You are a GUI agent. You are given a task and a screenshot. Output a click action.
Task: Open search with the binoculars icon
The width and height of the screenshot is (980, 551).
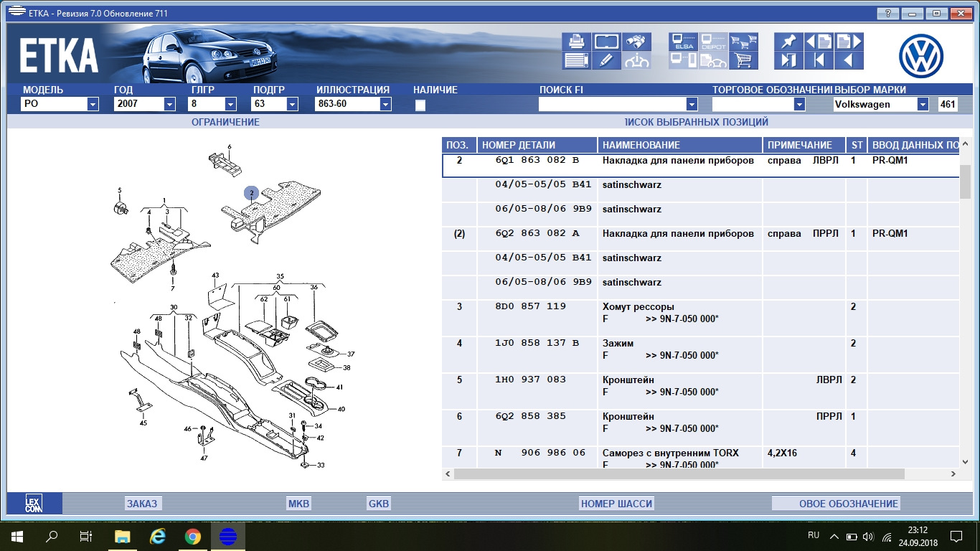[636, 42]
